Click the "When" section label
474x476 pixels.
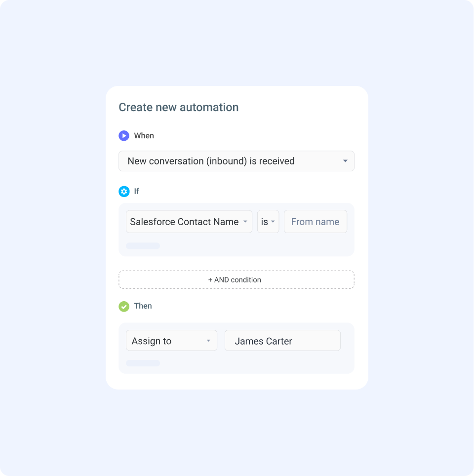point(144,136)
